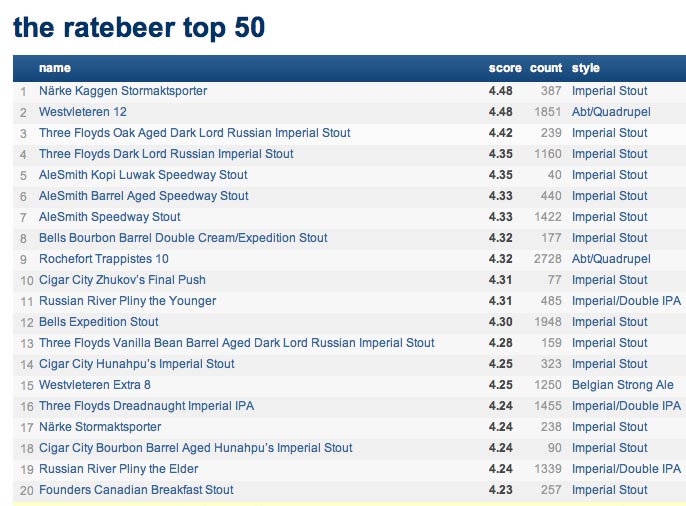
Task: Open Imperial Stout style for Närke Stormaktsporter
Action: click(609, 427)
